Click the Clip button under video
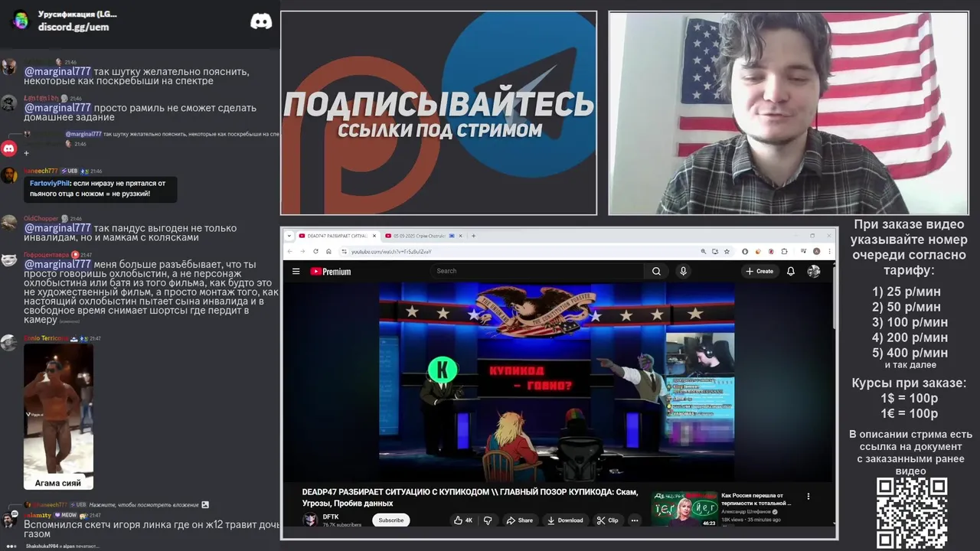Image resolution: width=980 pixels, height=551 pixels. click(x=607, y=520)
